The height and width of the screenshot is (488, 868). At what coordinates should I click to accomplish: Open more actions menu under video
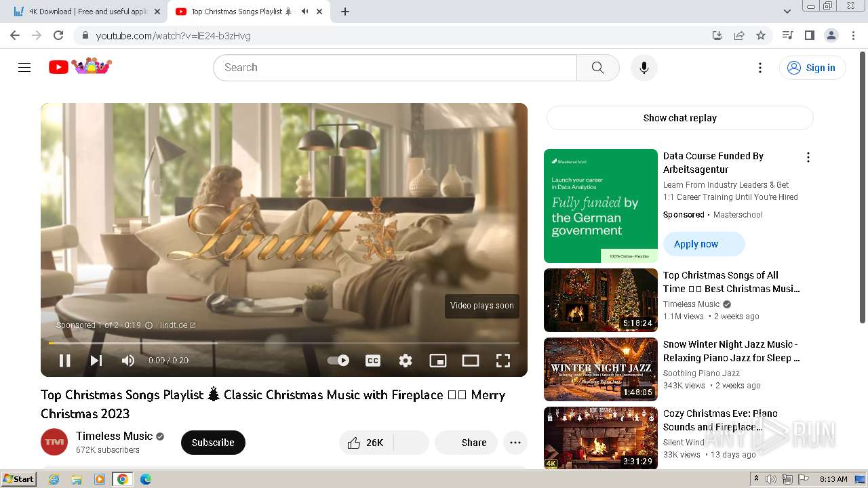[515, 443]
